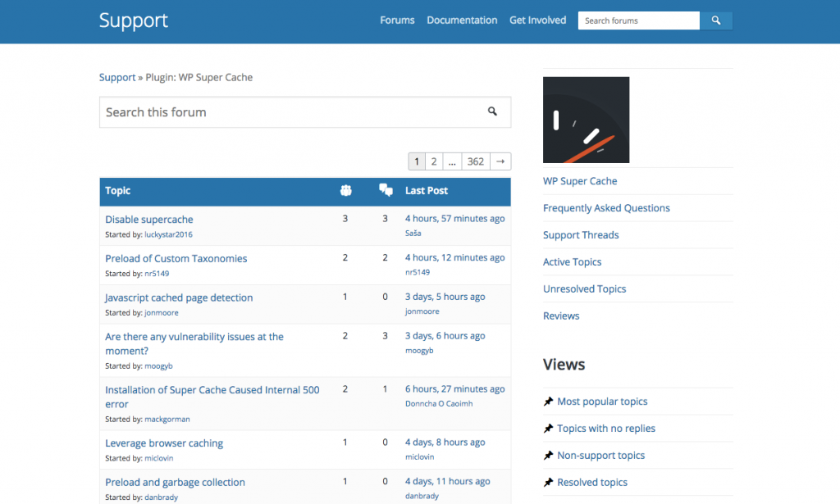Image resolution: width=840 pixels, height=504 pixels.
Task: Click the search magnifier in the top navigation bar
Action: click(x=716, y=20)
